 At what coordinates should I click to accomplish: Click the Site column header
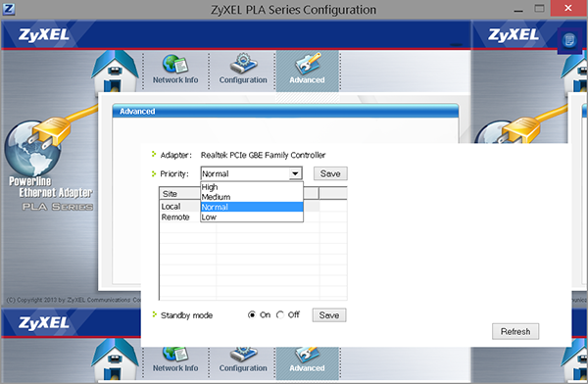point(180,194)
